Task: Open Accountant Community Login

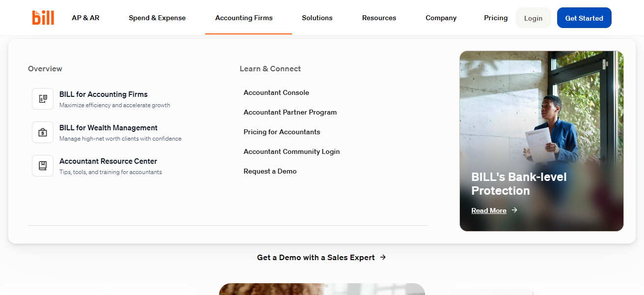Action: (292, 151)
